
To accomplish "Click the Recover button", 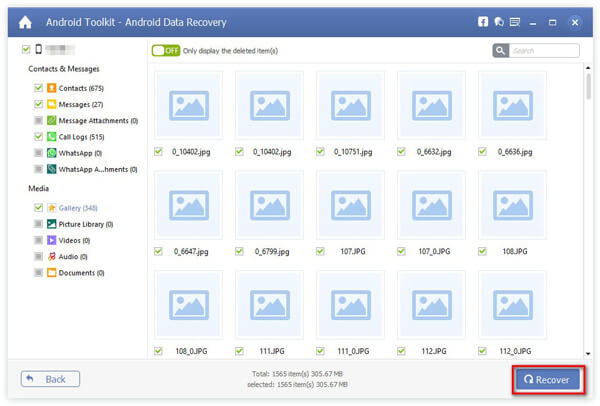I will click(x=547, y=380).
